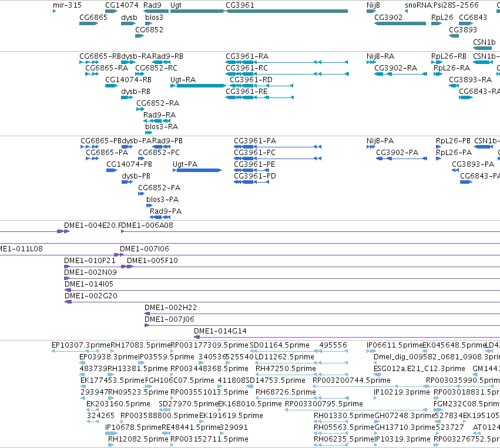Click the Ugt gene label
Image resolution: width=500 pixels, height=448 pixels.
tap(176, 5)
